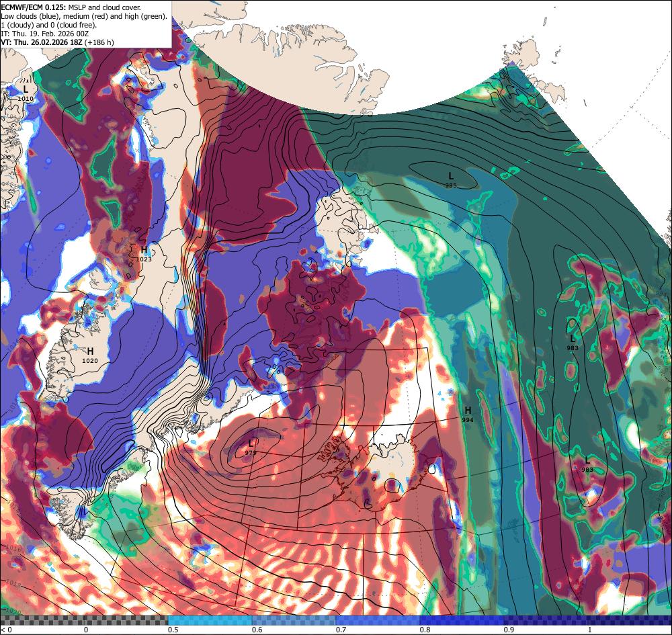
Task: Select the L 985 low pressure marker
Action: (451, 180)
